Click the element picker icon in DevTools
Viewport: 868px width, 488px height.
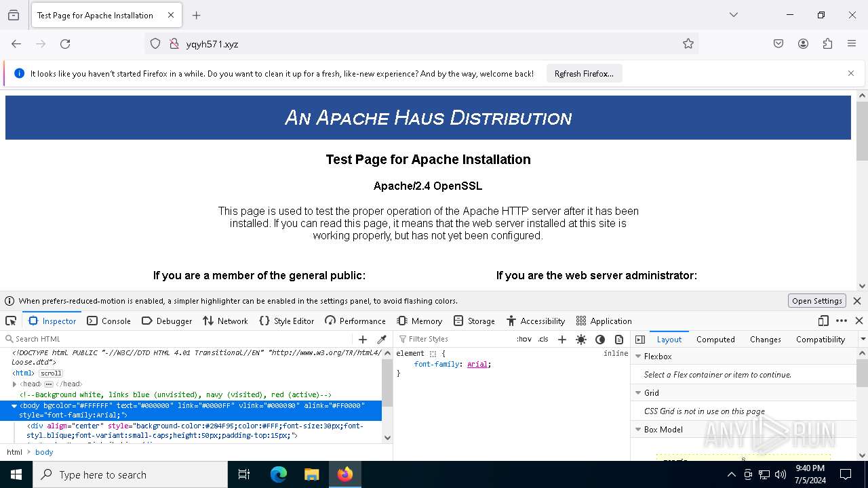coord(11,321)
